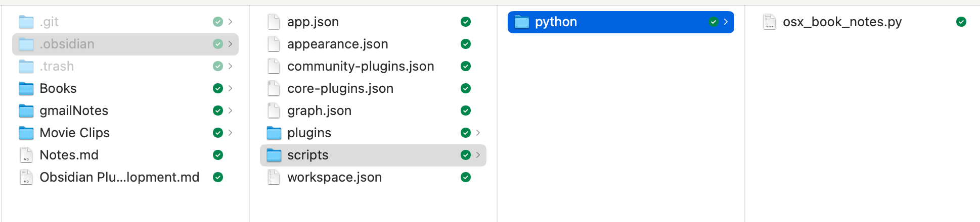Screen dimensions: 980x222
Task: Click the workspace.json file icon
Action: point(274,178)
